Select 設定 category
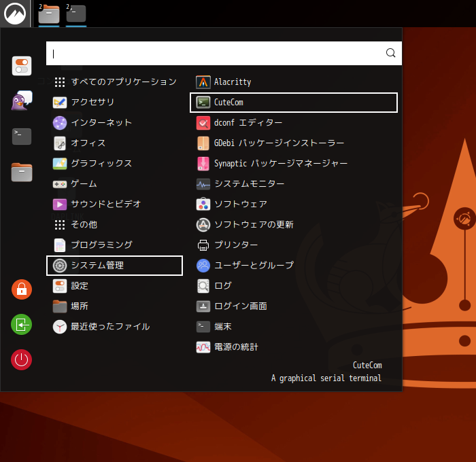This screenshot has width=476, height=462. (114, 286)
